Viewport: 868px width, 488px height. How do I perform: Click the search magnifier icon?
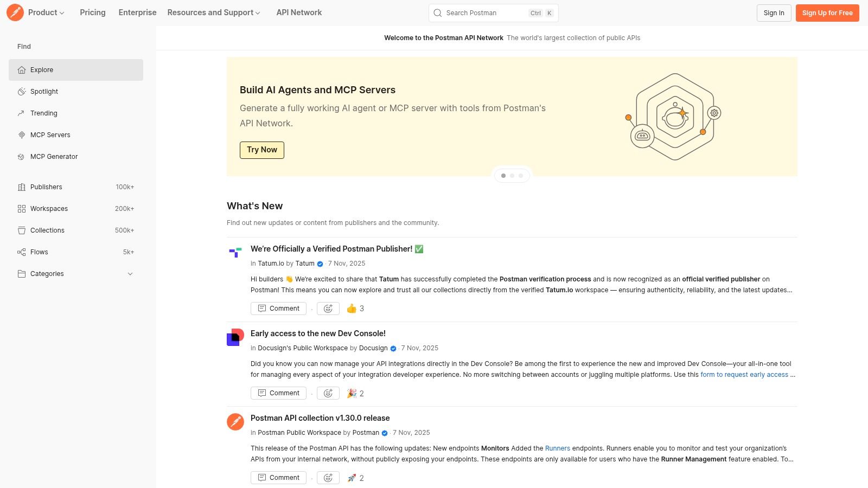pos(437,12)
